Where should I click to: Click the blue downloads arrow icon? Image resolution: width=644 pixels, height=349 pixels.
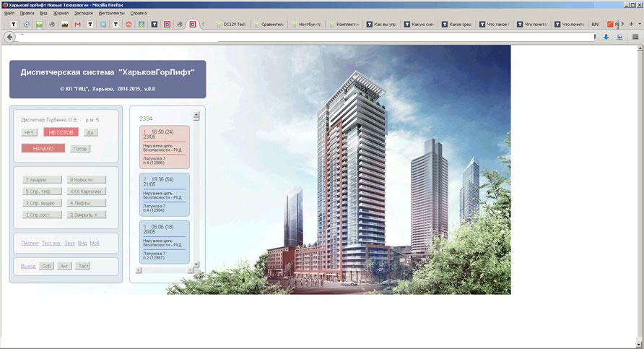(606, 37)
